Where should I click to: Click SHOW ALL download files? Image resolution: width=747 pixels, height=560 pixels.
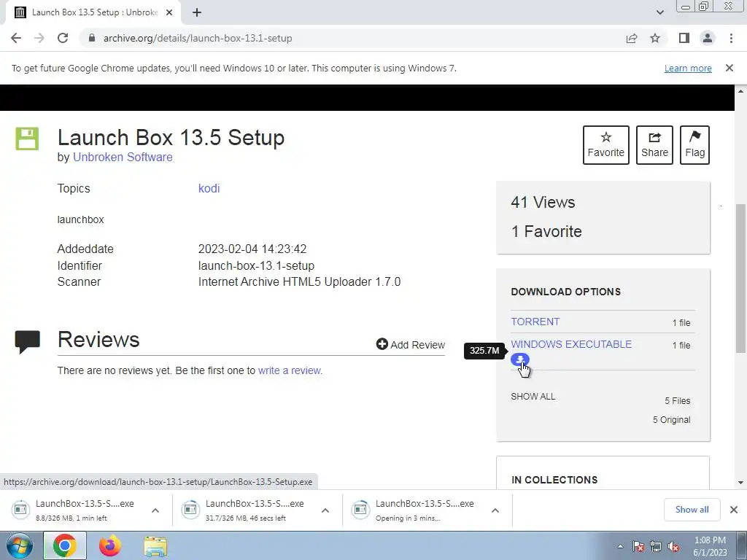(x=533, y=396)
